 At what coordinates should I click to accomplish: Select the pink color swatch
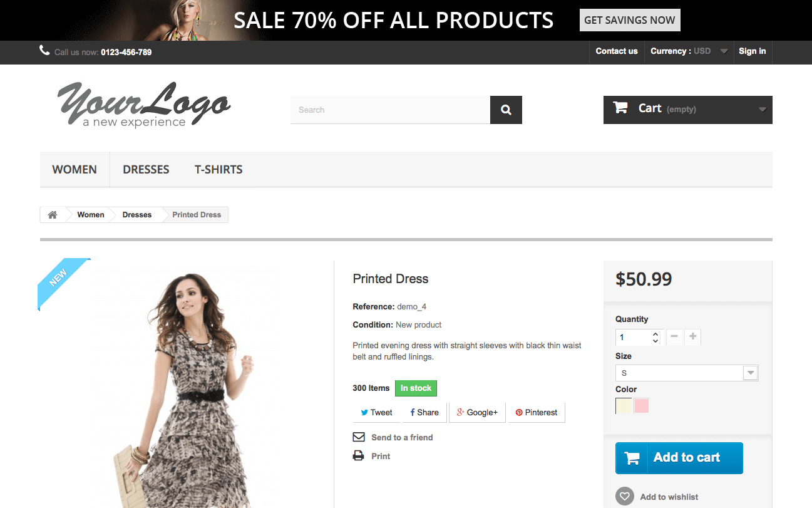[x=642, y=406]
